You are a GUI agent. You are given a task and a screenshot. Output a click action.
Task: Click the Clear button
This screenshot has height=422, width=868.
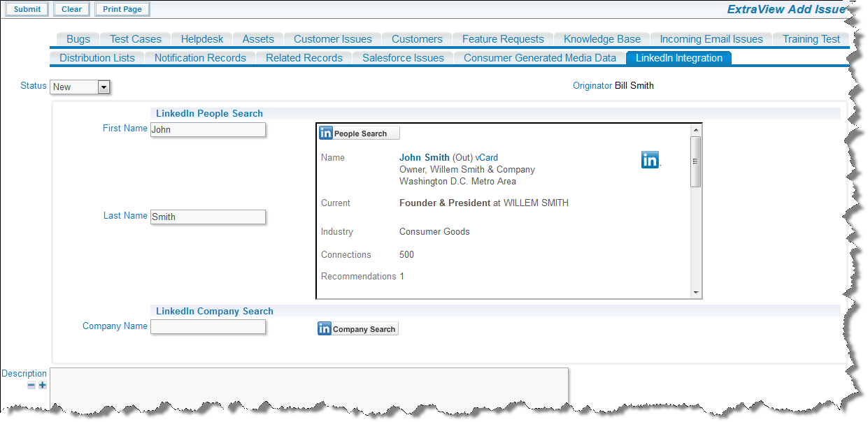click(71, 9)
